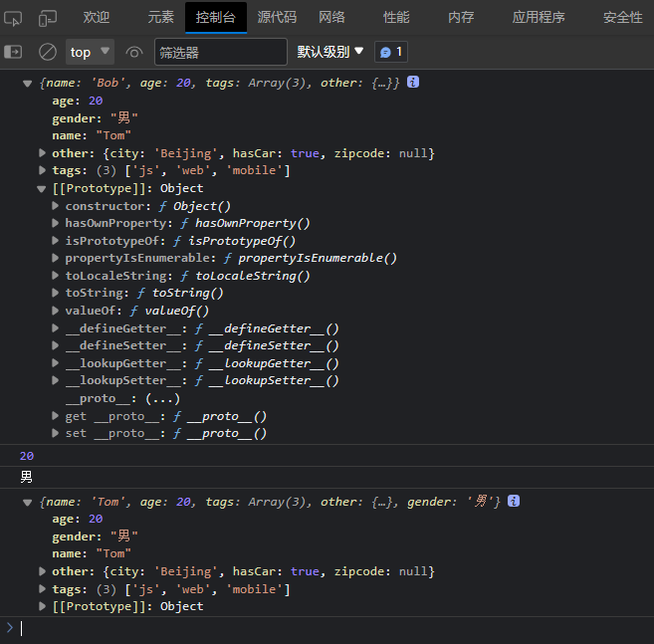654x644 pixels.
Task: Click name: "Tom" in second object
Action: (x=92, y=553)
